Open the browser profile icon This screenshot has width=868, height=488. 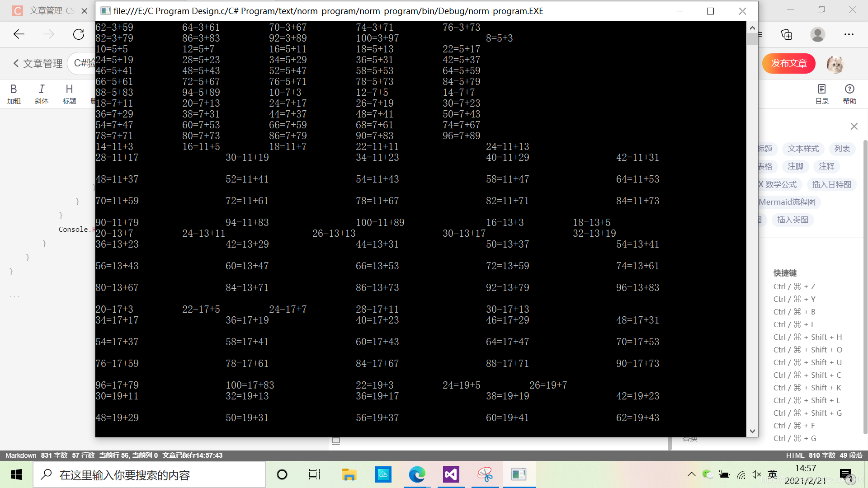(817, 34)
